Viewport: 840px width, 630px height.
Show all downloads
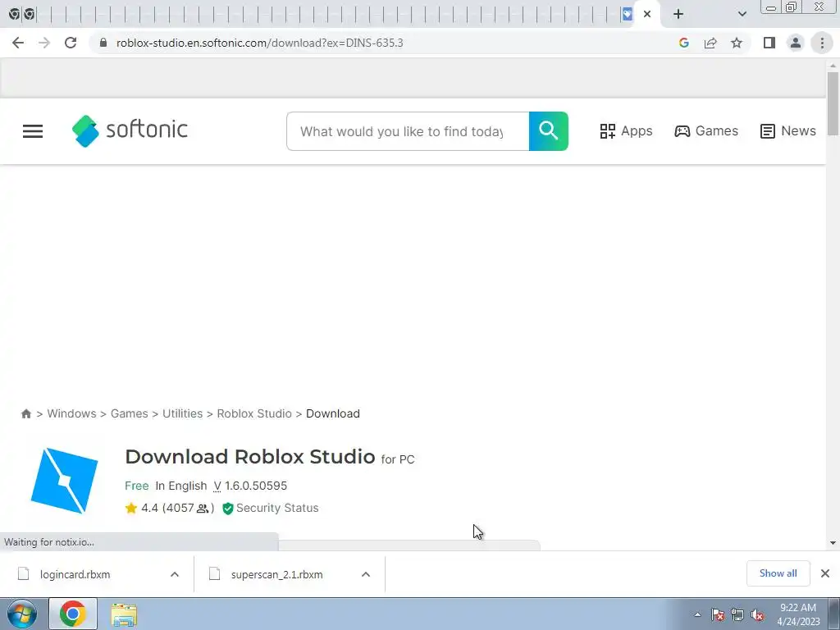coord(778,573)
